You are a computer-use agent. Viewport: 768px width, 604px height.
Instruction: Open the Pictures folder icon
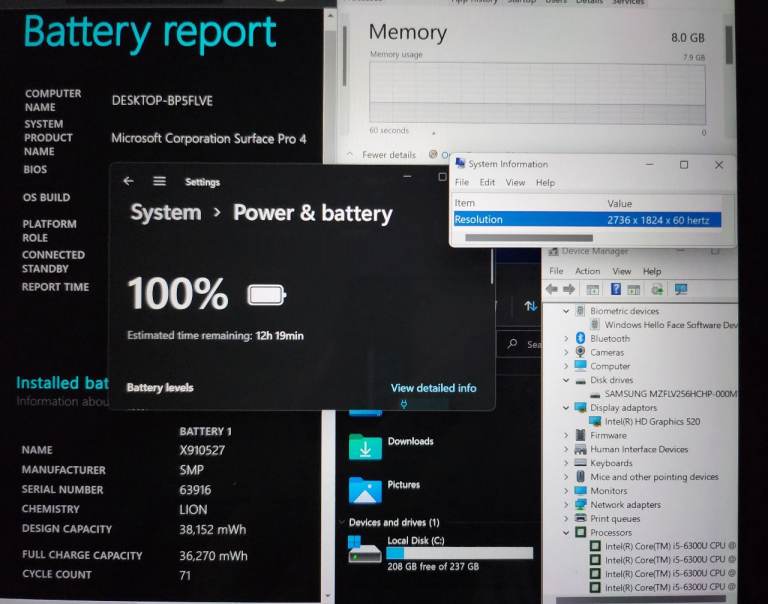click(x=365, y=489)
